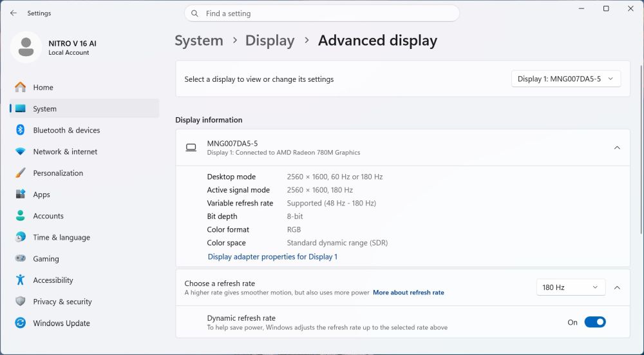Click the Time & language globe icon
The image size is (644, 355).
[20, 237]
